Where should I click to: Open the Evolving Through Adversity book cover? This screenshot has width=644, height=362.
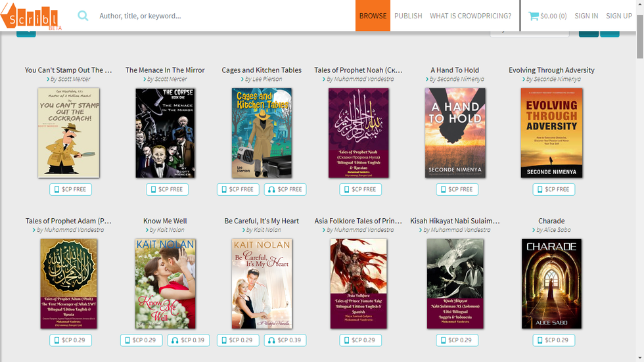(x=551, y=133)
